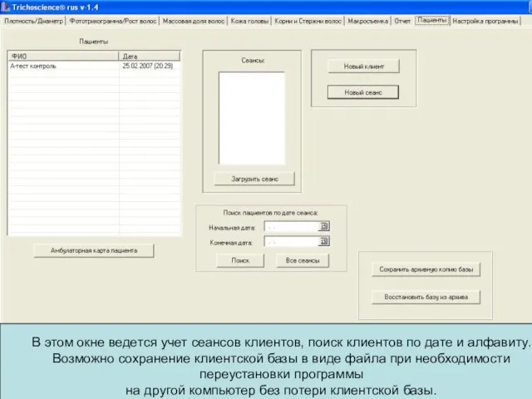
Task: Select the Кожа головы tab
Action: (x=250, y=21)
